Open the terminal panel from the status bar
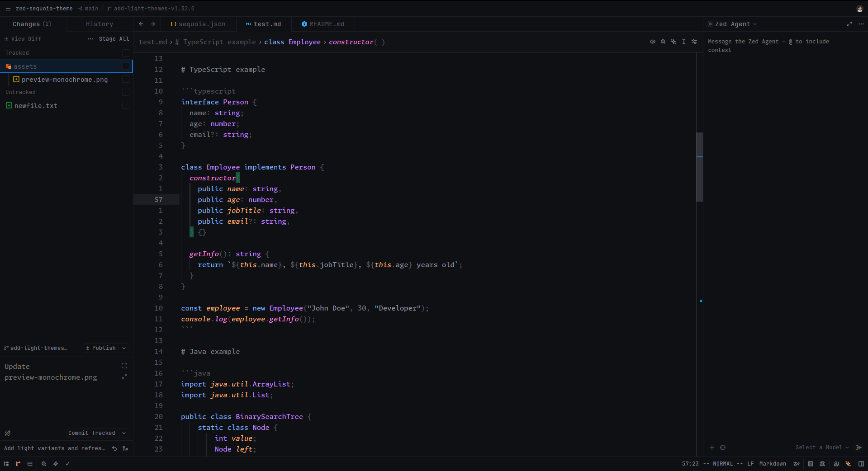Viewport: 868px width, 471px height. coord(811,464)
